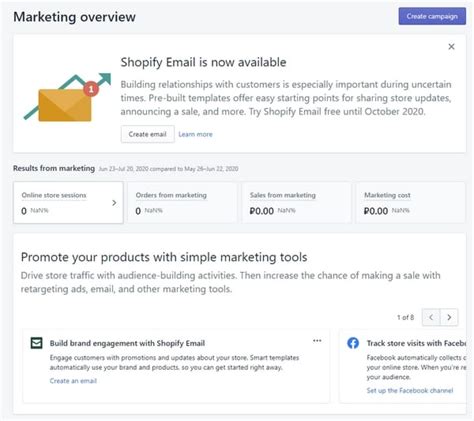Click the Shopify Email envelope icon
Screen dimensions: 474x421
[x=36, y=343]
